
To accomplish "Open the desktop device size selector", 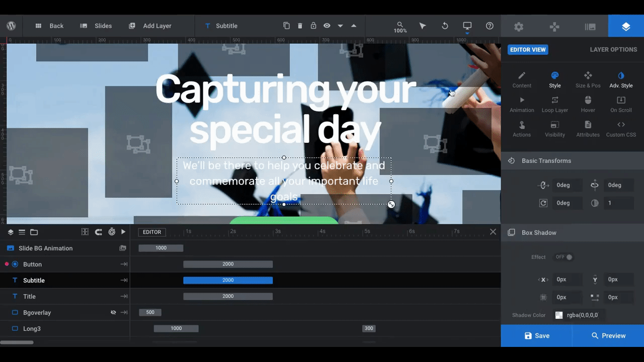I will coord(467,27).
